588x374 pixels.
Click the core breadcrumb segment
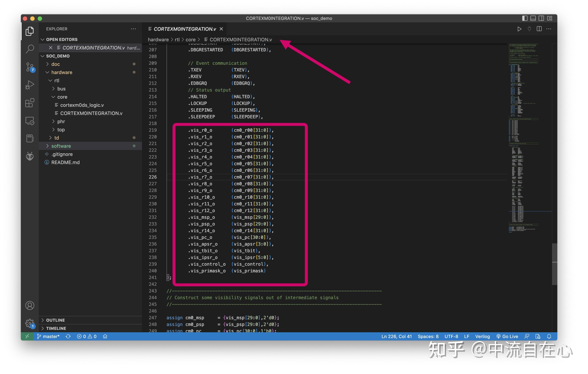pos(190,40)
